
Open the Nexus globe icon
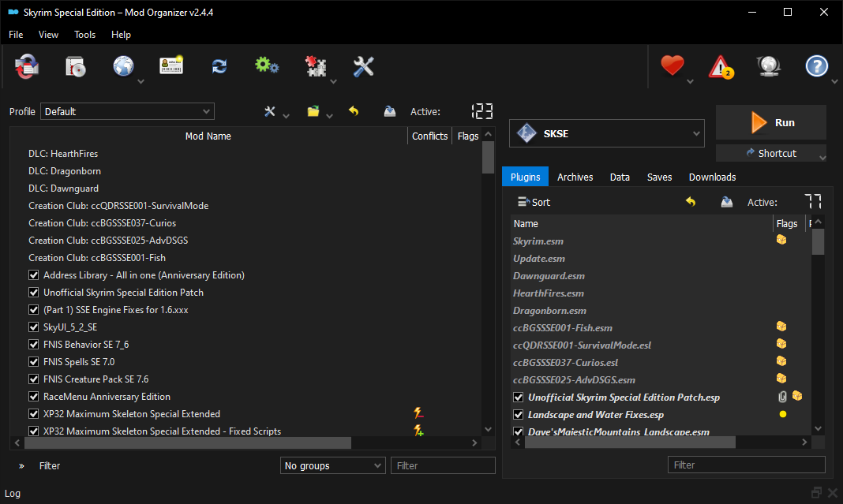click(x=124, y=66)
